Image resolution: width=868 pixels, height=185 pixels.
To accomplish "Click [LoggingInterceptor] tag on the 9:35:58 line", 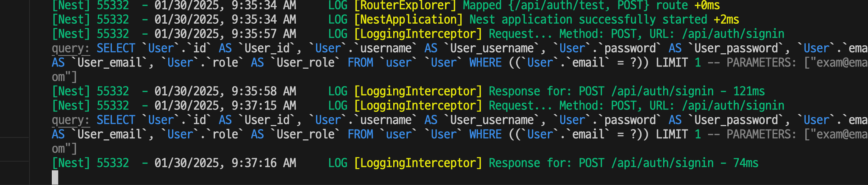I will [x=418, y=91].
